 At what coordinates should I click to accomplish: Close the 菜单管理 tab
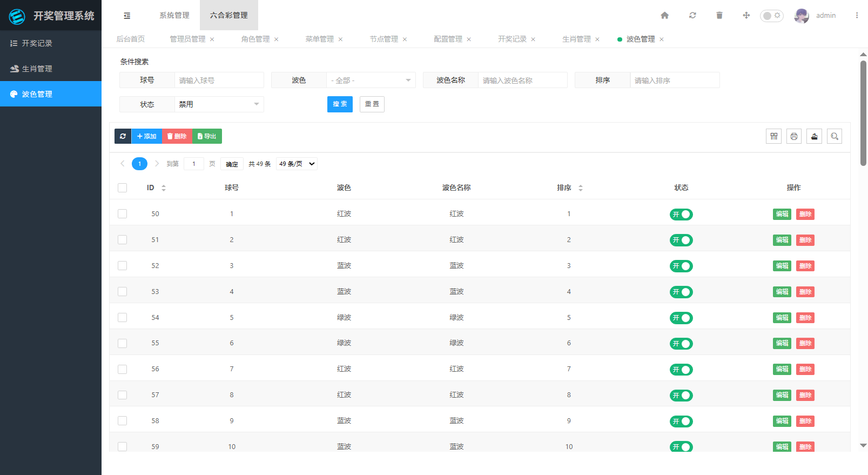pyautogui.click(x=341, y=39)
